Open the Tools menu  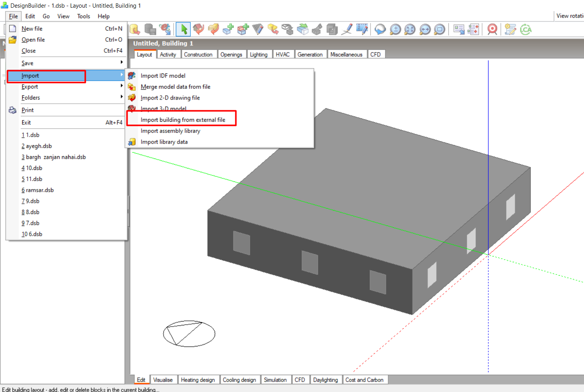tap(84, 16)
